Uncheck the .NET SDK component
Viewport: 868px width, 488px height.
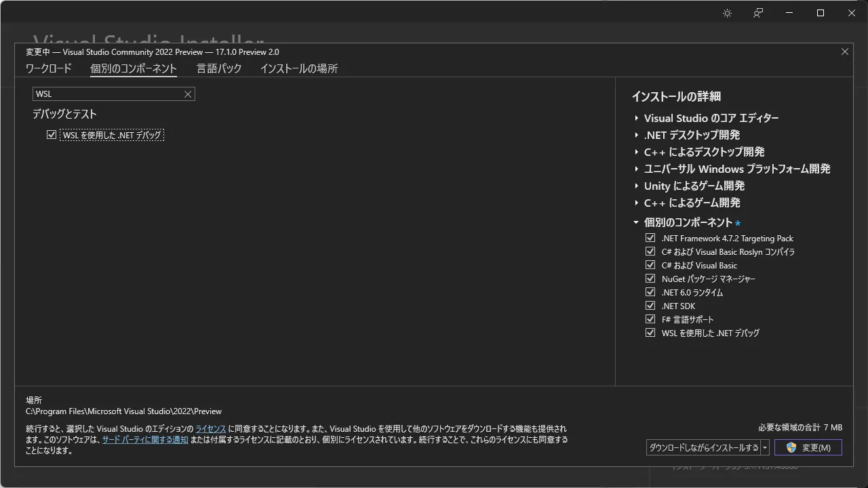[x=650, y=305]
